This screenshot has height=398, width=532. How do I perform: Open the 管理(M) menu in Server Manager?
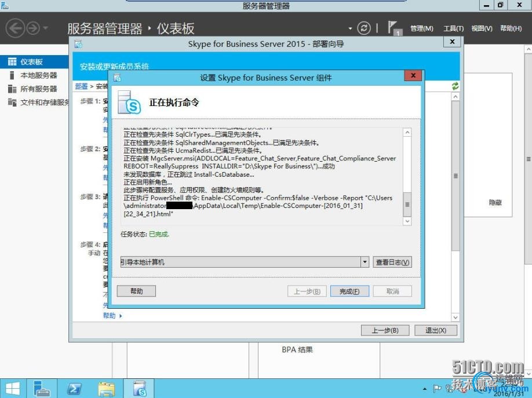(422, 28)
